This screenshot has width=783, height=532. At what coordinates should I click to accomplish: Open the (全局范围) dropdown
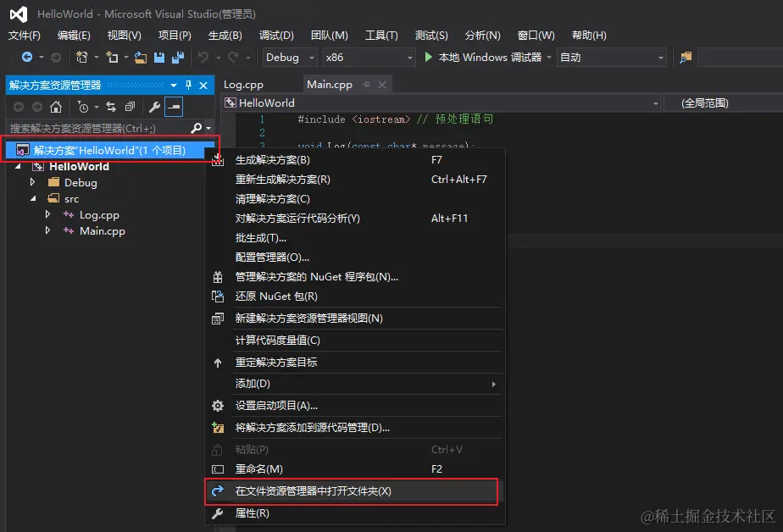pyautogui.click(x=723, y=103)
